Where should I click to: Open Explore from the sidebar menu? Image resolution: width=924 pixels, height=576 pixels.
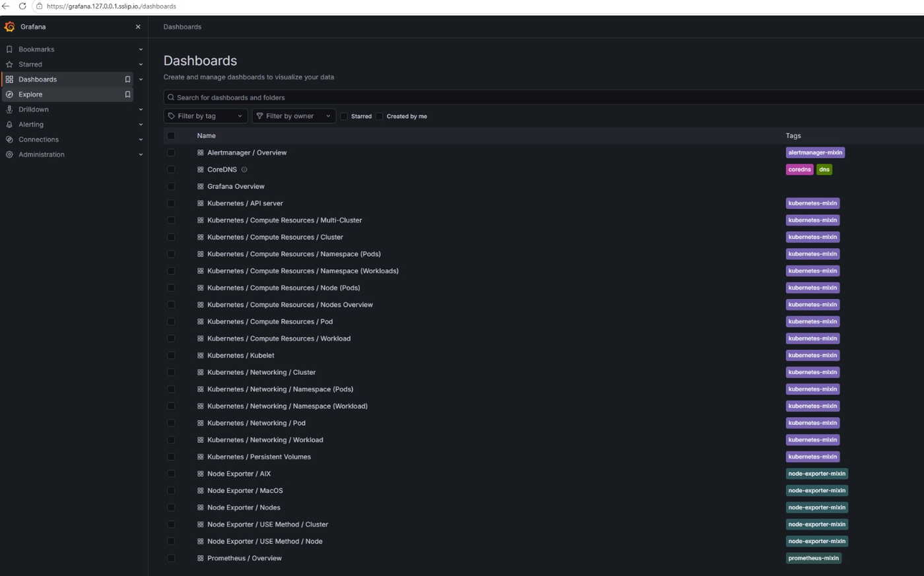30,94
